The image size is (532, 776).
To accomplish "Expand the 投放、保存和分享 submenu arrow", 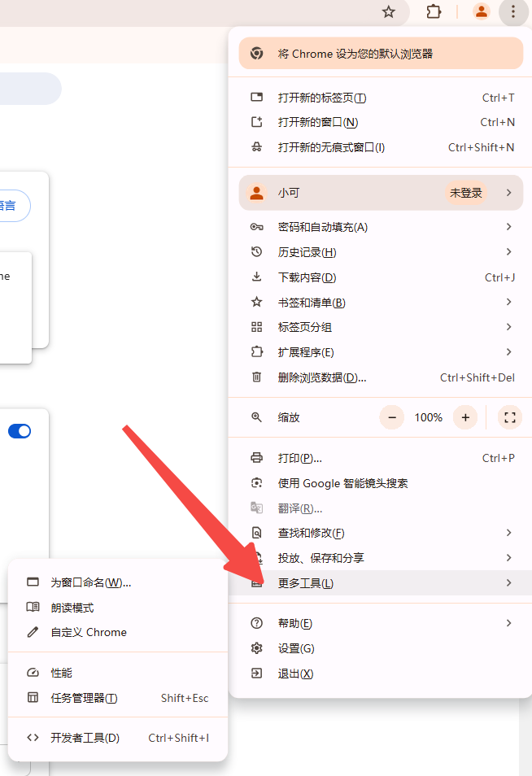I will pyautogui.click(x=508, y=558).
